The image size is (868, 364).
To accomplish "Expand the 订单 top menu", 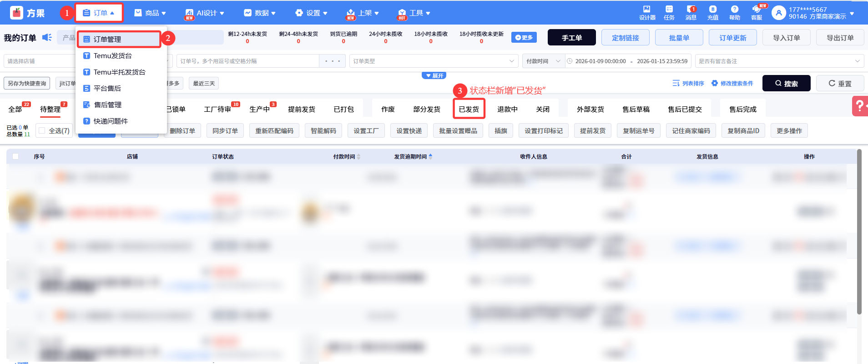I will coord(99,13).
